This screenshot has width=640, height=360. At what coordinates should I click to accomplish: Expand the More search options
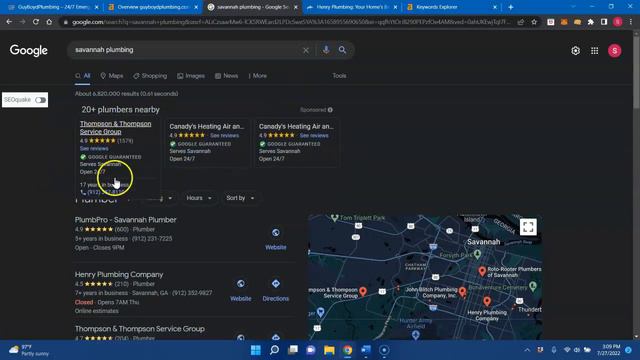point(258,76)
